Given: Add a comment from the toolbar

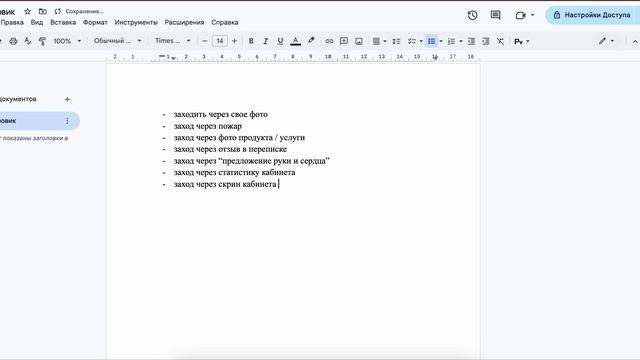Looking at the screenshot, I should (344, 41).
